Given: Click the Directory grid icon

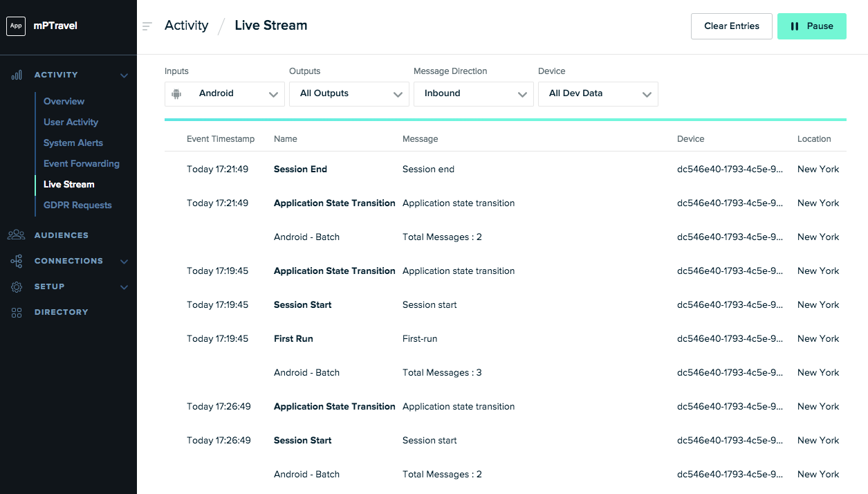Looking at the screenshot, I should [x=17, y=312].
